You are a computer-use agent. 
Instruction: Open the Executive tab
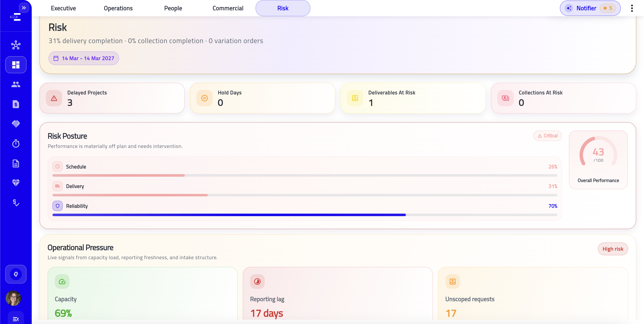coord(63,8)
